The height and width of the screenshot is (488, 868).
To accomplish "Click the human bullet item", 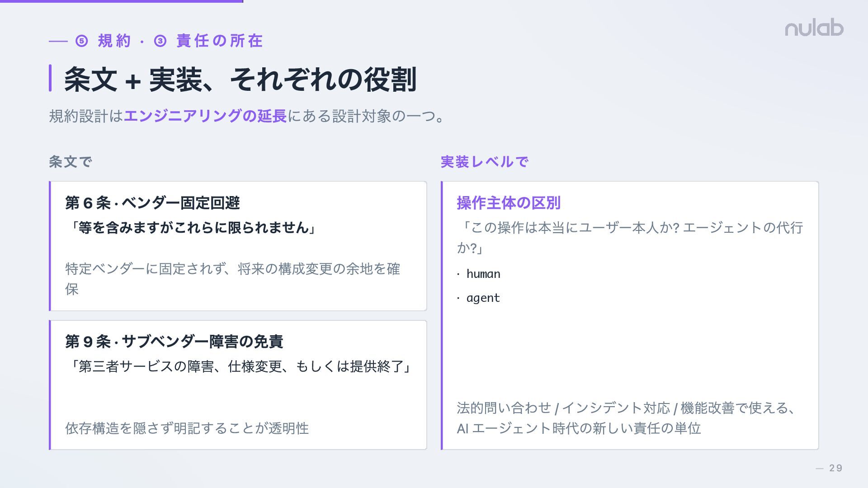I will tap(483, 274).
